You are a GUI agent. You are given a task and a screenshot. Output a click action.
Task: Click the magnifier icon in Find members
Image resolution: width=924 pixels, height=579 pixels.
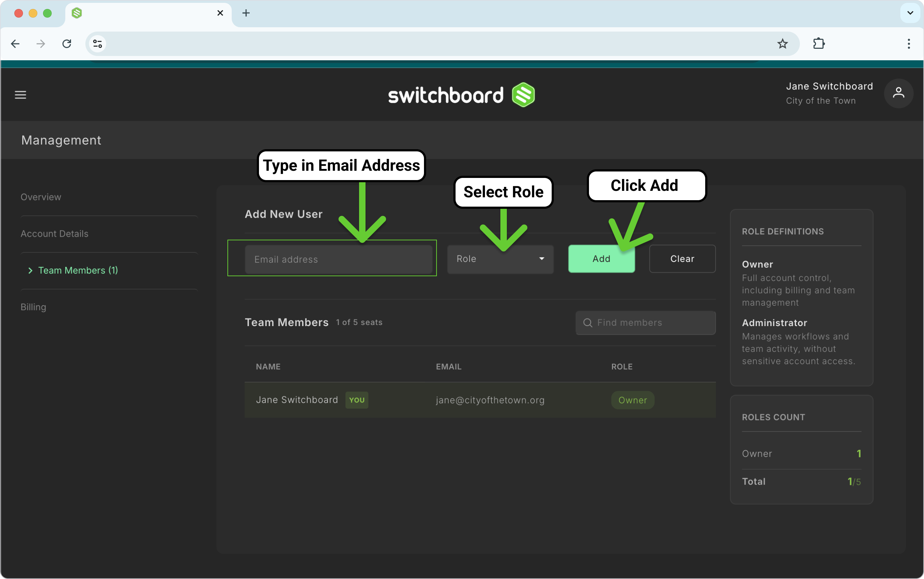(x=588, y=323)
